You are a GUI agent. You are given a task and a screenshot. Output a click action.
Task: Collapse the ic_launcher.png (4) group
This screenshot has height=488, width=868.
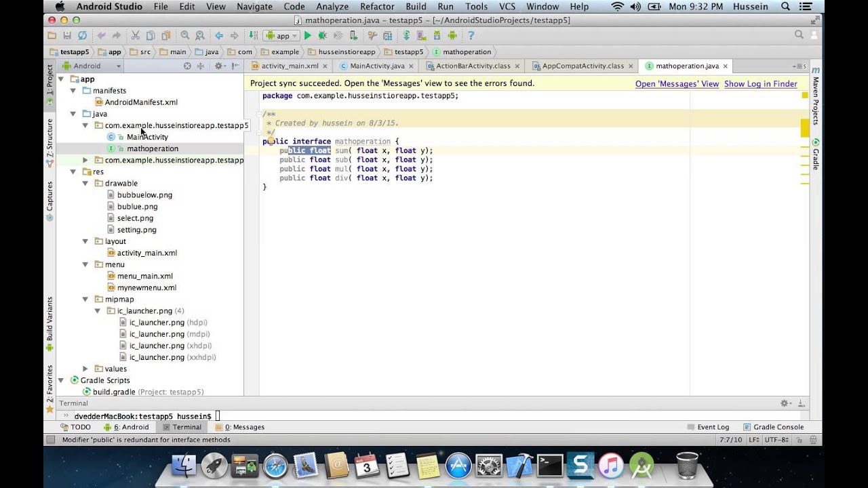point(97,310)
